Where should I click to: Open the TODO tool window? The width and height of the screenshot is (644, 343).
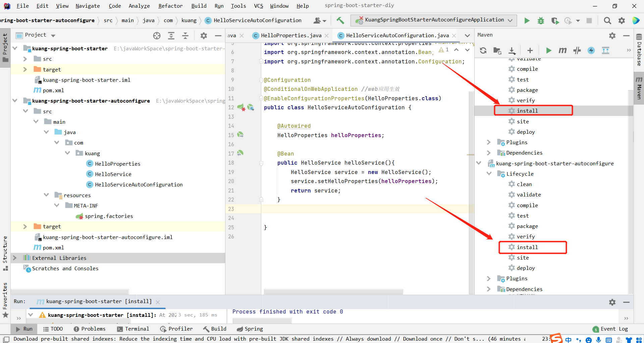[x=53, y=329]
